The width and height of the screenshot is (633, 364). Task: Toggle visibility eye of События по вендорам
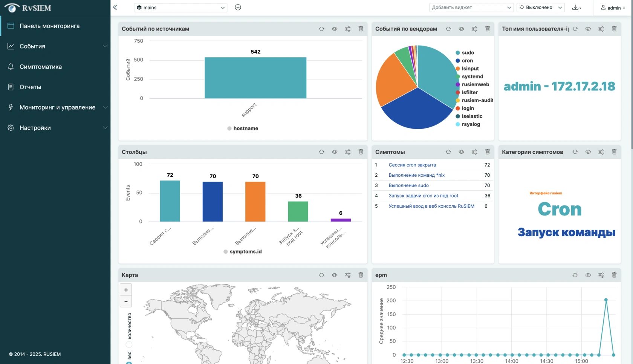click(461, 29)
